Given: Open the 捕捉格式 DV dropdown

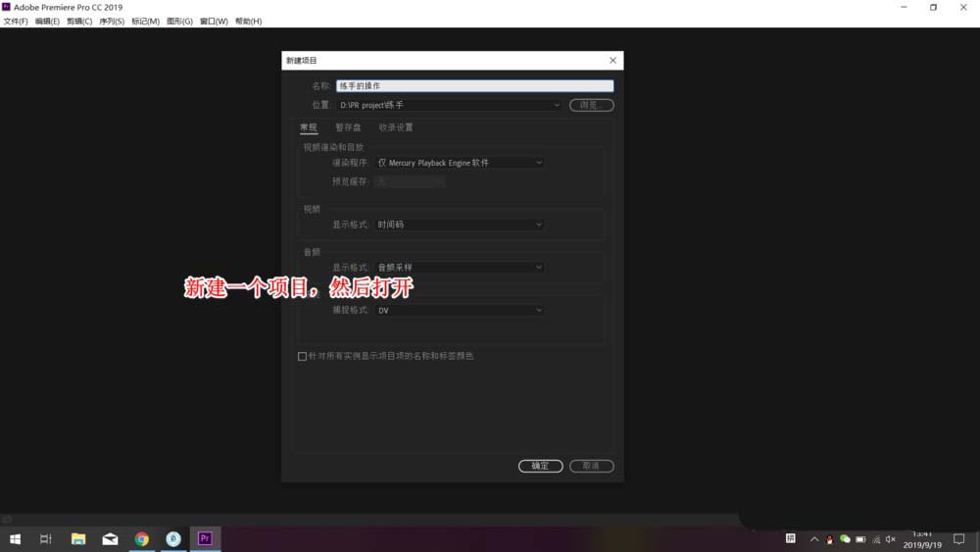Looking at the screenshot, I should pos(460,310).
